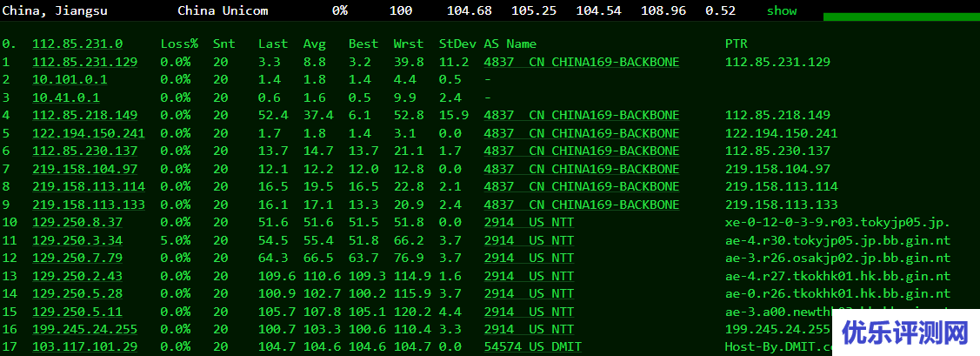Open hop 2 IP link 10.101.0.1
Viewport: 980px width, 356px height.
[70, 79]
